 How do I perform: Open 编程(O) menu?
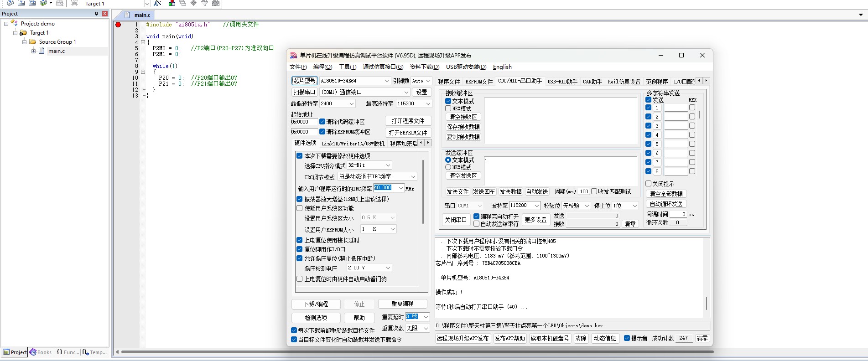click(323, 67)
